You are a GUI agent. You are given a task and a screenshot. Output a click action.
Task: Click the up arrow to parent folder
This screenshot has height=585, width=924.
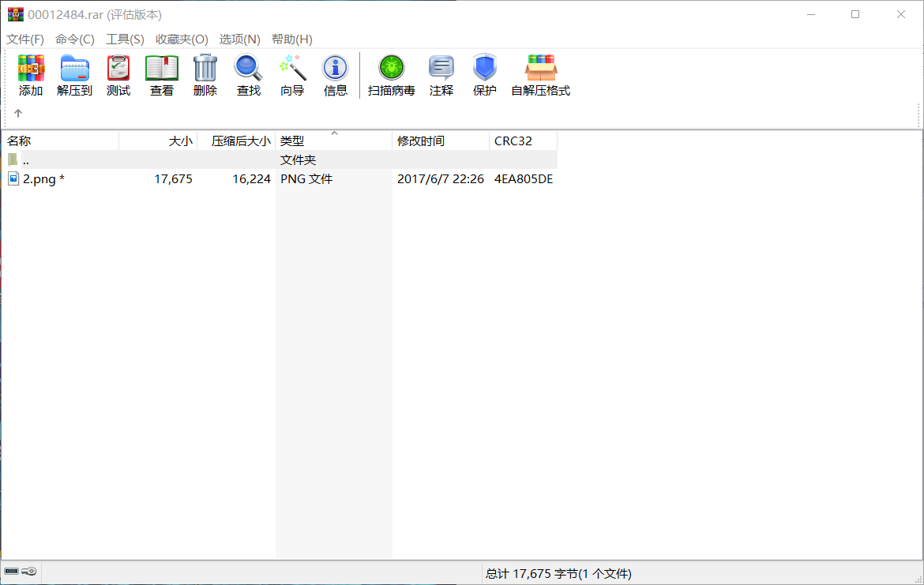(17, 113)
